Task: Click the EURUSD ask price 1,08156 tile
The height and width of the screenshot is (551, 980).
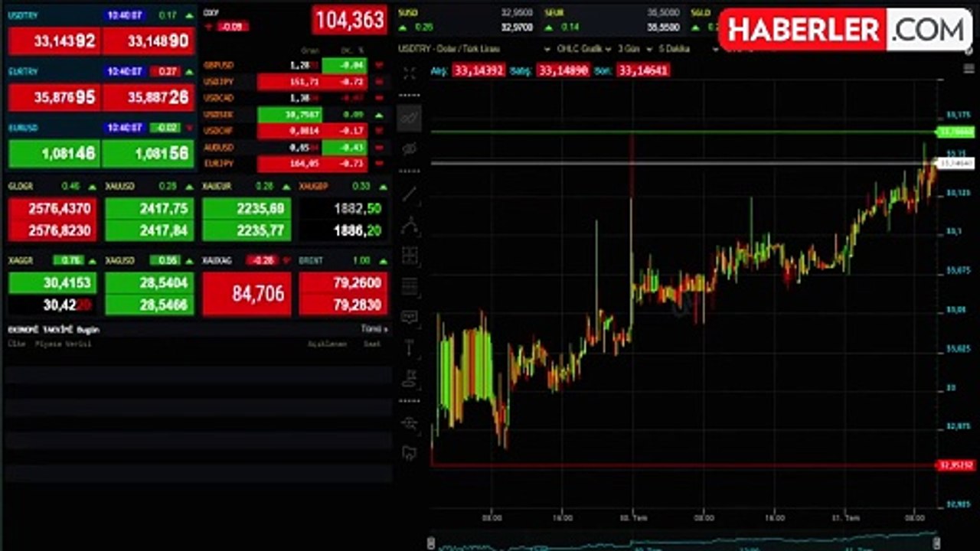Action: tap(149, 154)
